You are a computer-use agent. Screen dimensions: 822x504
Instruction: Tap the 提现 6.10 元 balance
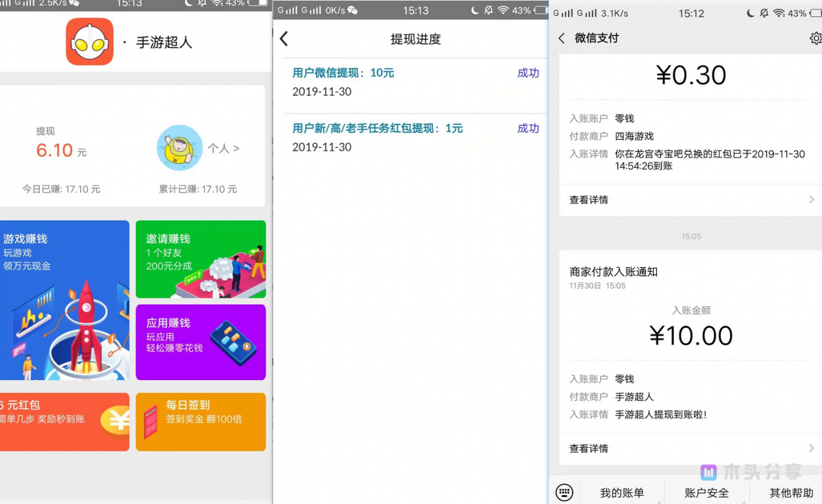click(x=61, y=151)
